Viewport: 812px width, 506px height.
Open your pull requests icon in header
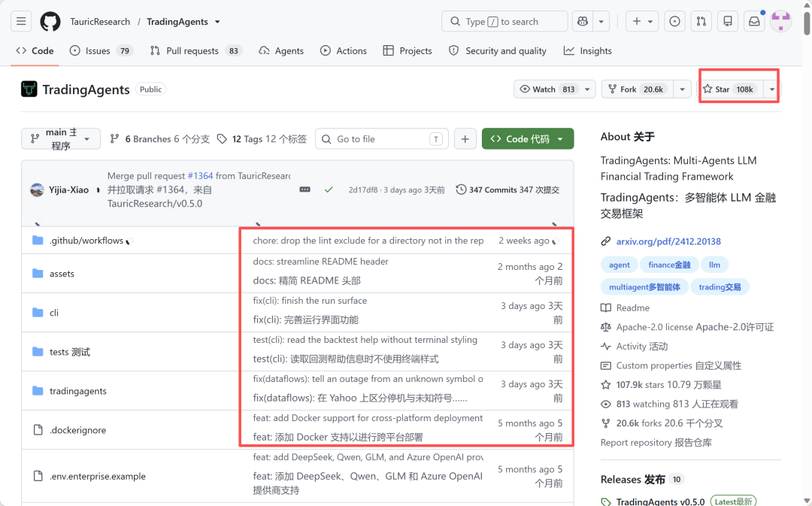(x=701, y=21)
